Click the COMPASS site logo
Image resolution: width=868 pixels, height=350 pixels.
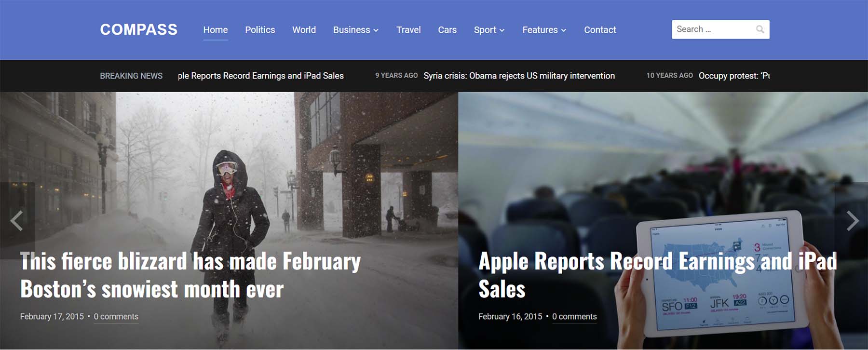point(139,29)
